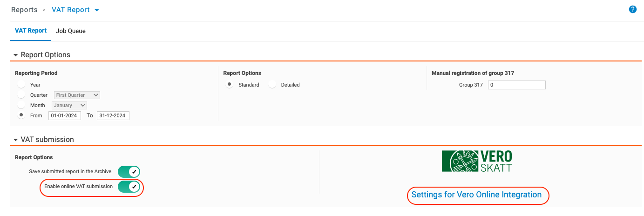Click the Group 317 input field

coord(516,85)
